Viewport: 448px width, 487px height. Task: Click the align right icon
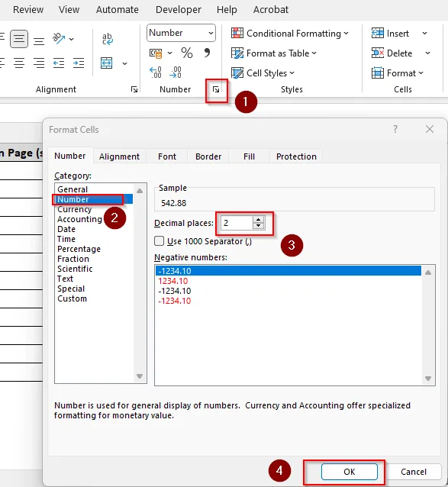pos(39,63)
